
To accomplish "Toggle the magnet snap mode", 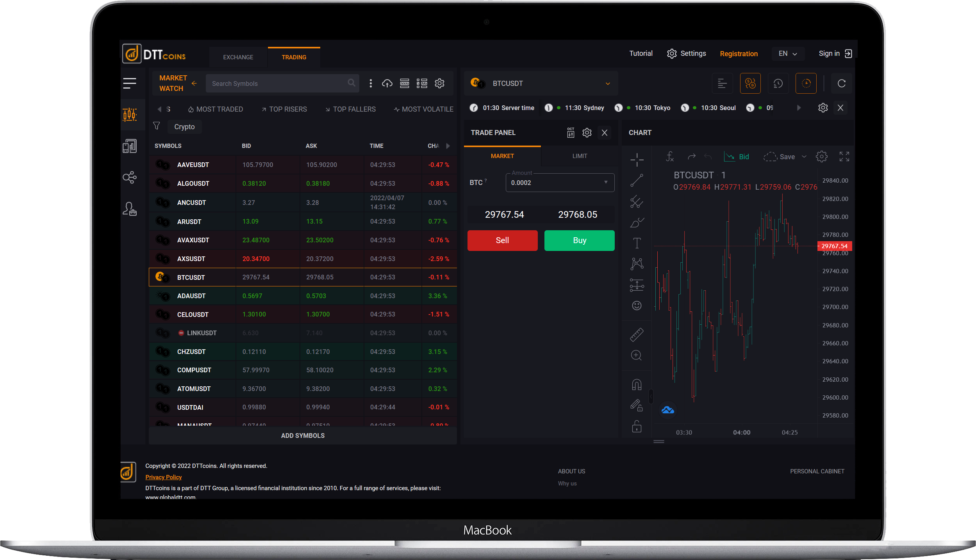I will [637, 385].
